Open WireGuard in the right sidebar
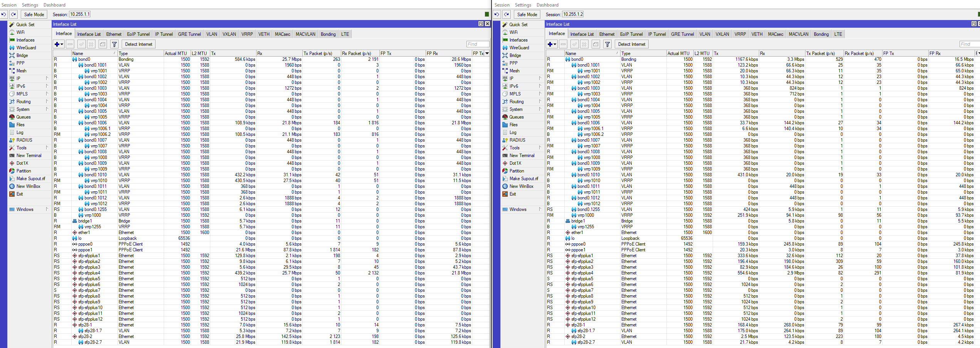 click(519, 47)
